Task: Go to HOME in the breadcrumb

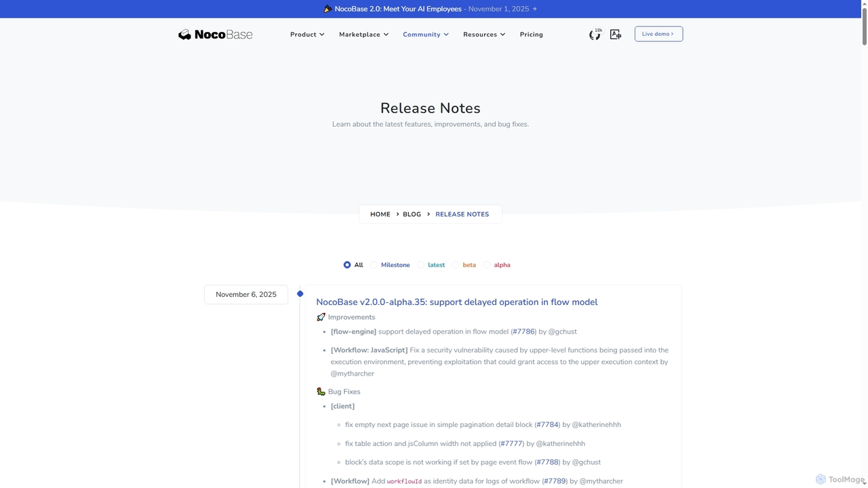Action: tap(380, 214)
